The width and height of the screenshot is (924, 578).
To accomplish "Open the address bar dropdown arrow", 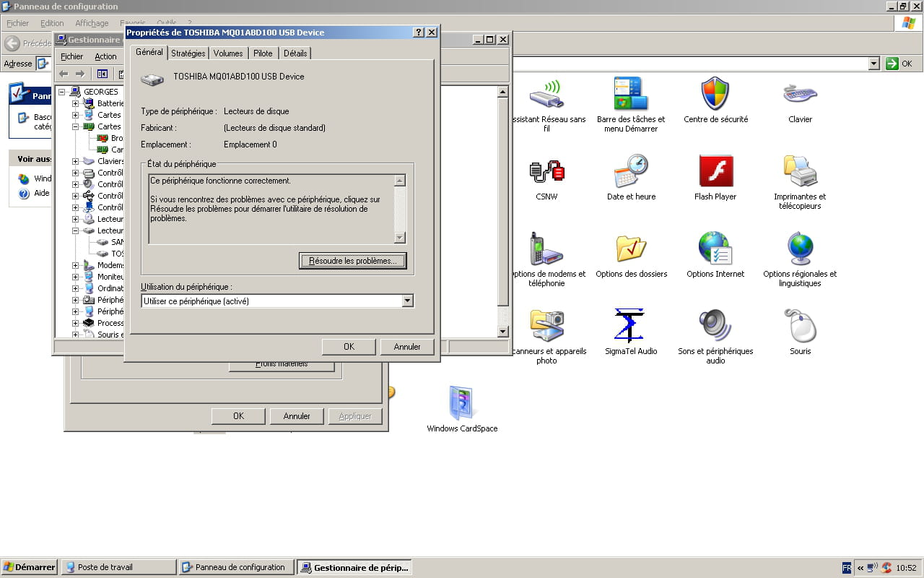I will tap(874, 64).
